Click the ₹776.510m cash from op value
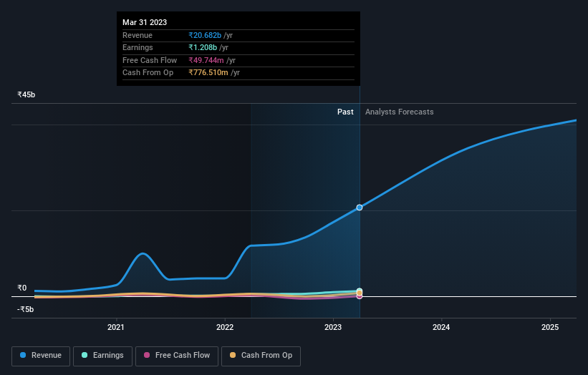The height and width of the screenshot is (375, 588). [x=208, y=73]
